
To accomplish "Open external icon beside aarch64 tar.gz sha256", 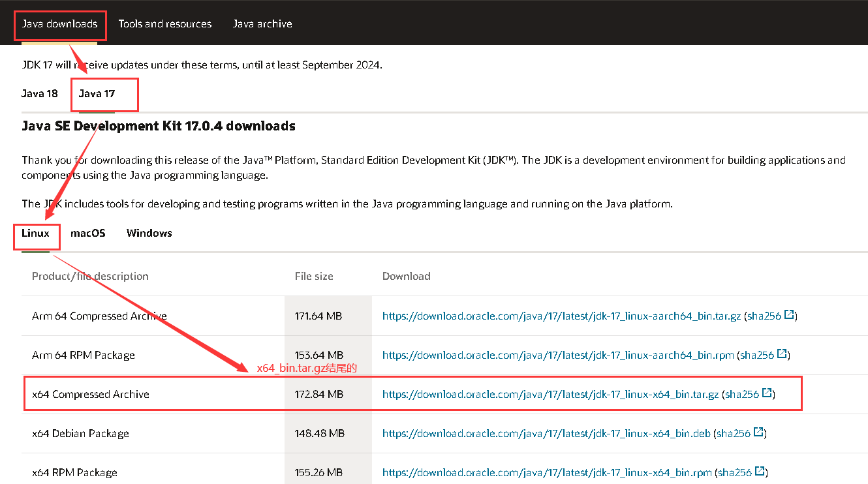I will point(789,315).
